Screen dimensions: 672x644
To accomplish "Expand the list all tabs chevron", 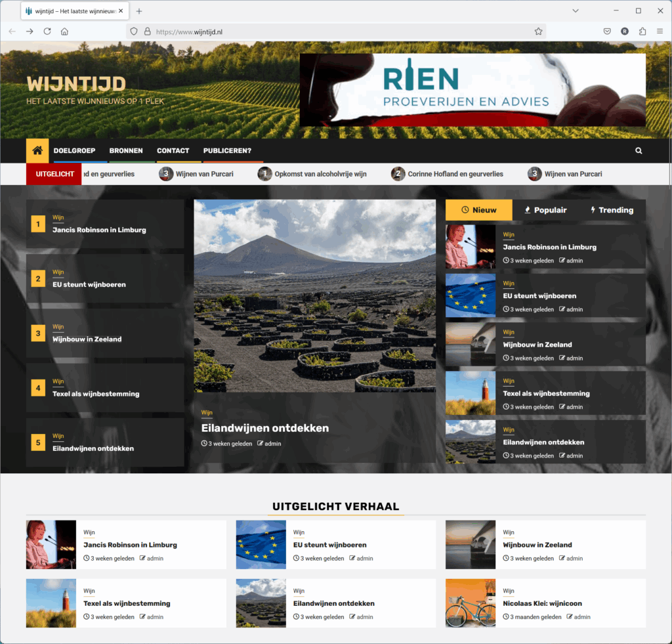I will 576,11.
